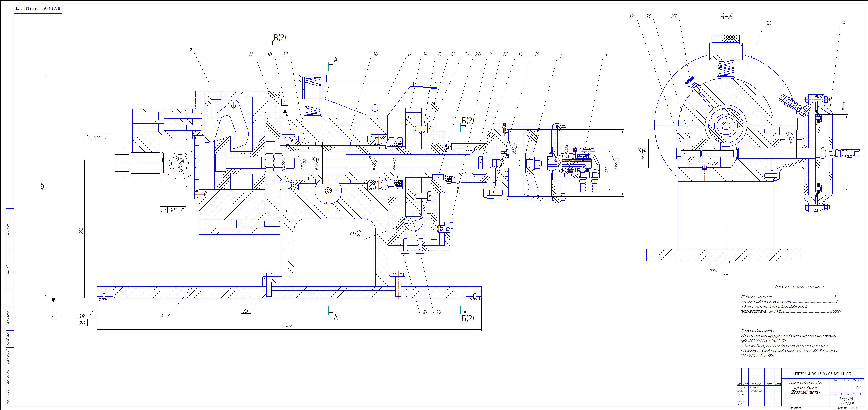This screenshot has width=868, height=410.
Task: Click the 22h7 key dimension
Action: (x=713, y=271)
